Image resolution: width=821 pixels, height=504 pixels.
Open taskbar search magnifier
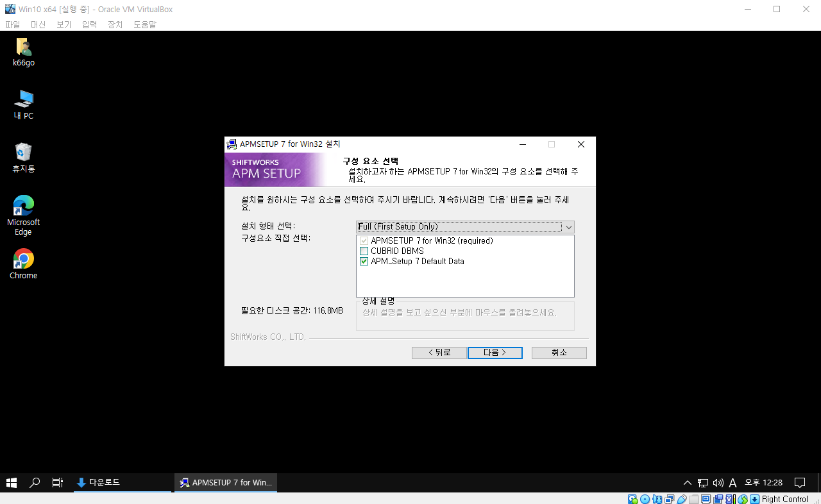(x=35, y=483)
